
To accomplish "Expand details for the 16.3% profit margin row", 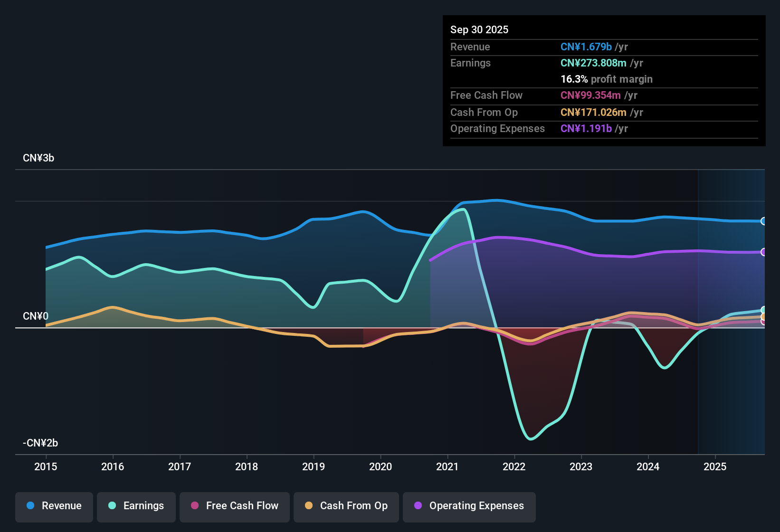I will [607, 79].
